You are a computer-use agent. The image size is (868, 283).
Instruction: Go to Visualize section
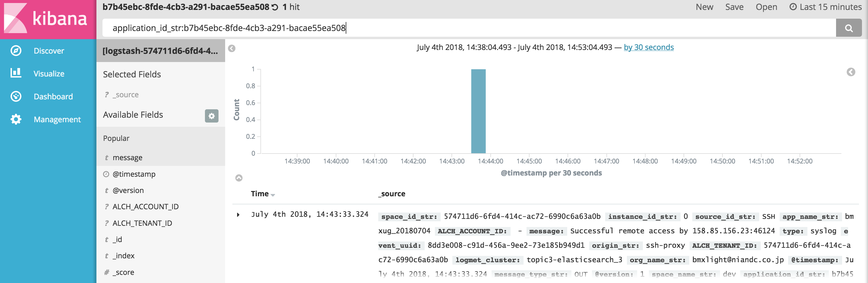click(x=49, y=74)
